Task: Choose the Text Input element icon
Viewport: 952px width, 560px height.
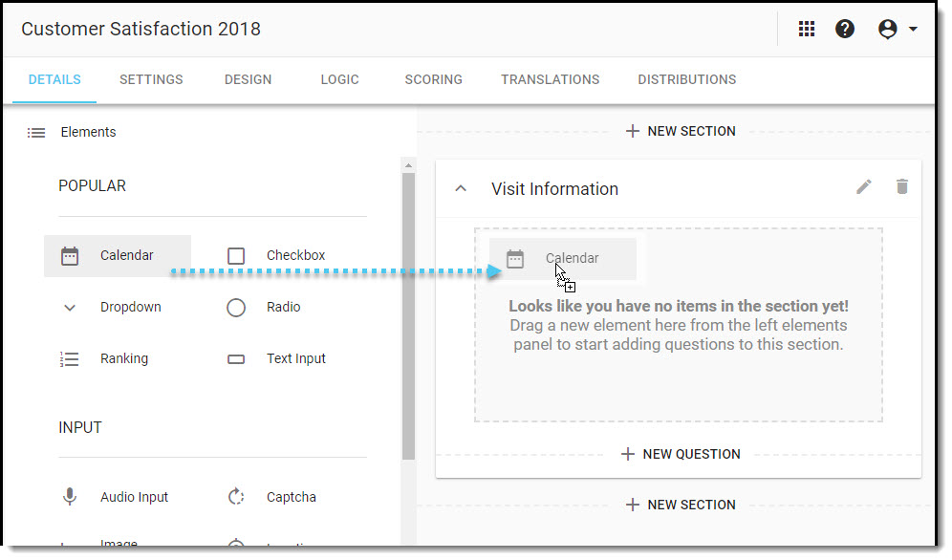Action: 236,359
